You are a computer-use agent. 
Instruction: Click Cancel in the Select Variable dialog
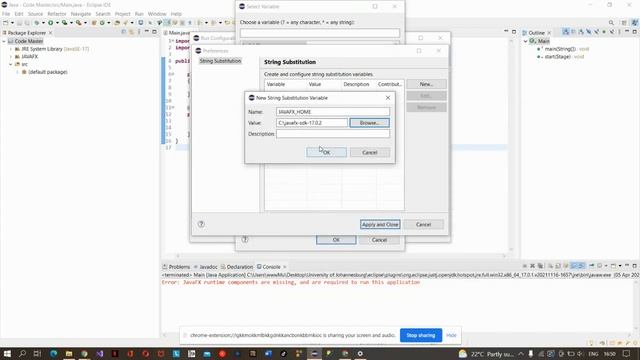[x=379, y=240]
